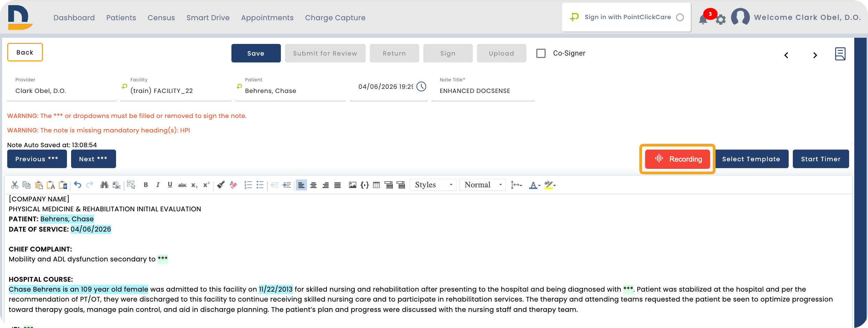Cut selected text with the scissors icon

(14, 185)
